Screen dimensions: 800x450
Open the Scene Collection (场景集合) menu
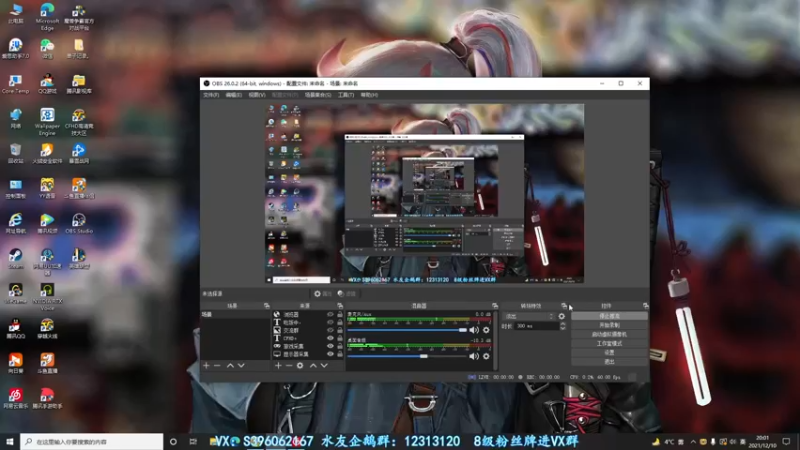[318, 95]
